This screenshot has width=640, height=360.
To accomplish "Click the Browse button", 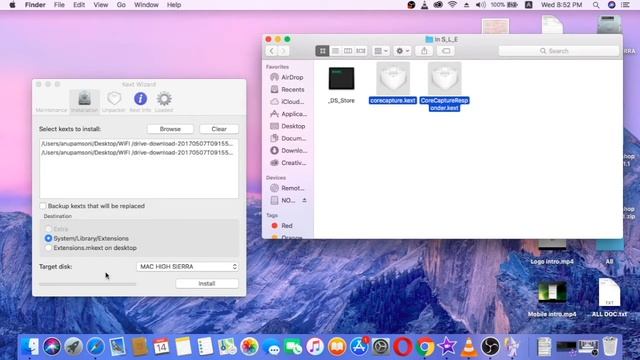I will 170,129.
